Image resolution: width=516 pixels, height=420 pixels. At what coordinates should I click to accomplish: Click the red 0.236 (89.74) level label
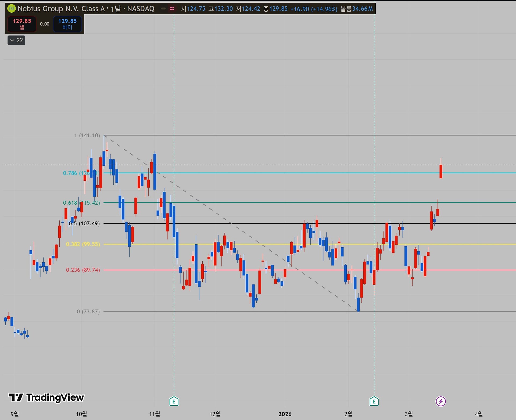83,270
